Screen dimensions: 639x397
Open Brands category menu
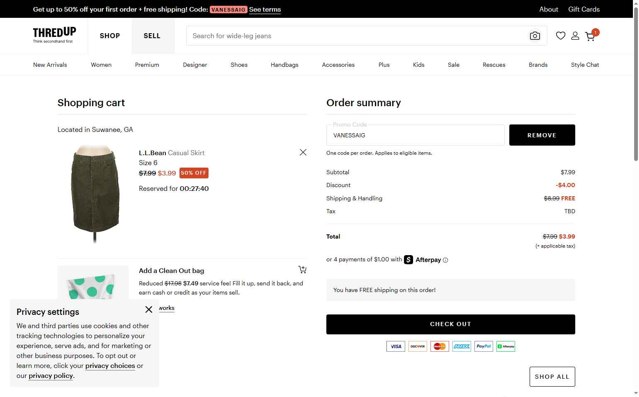coord(538,65)
